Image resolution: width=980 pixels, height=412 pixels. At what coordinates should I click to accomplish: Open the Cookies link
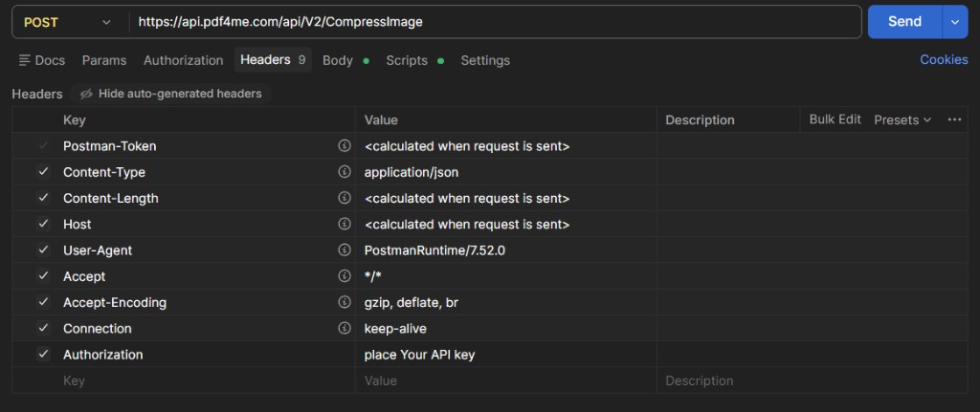[944, 60]
